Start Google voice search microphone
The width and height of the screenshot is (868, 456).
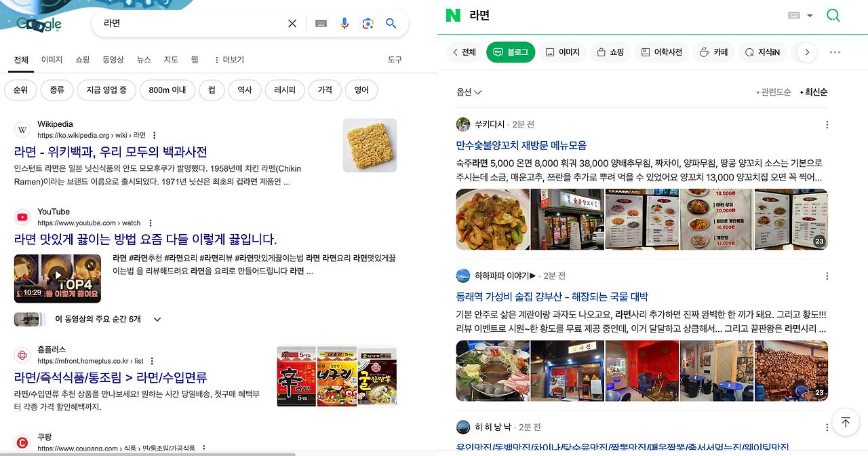coord(344,24)
